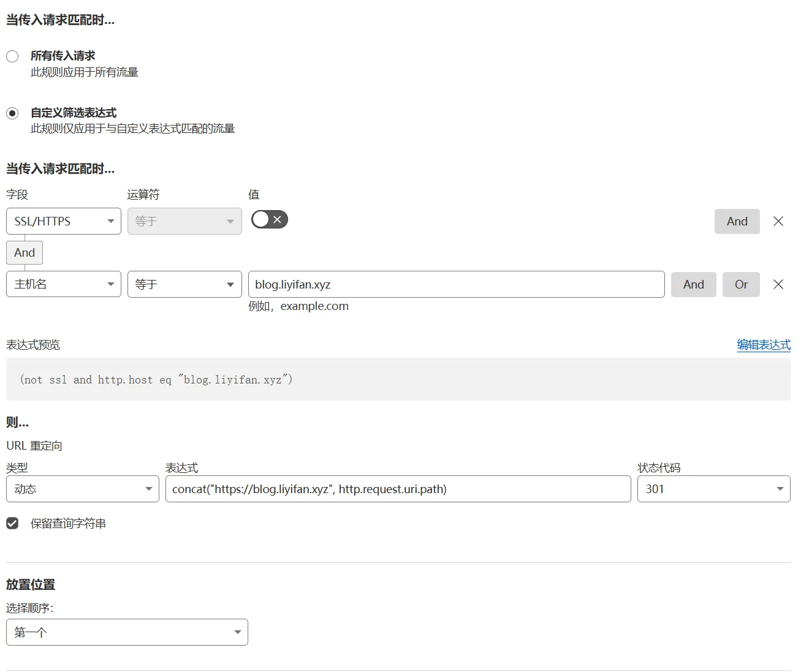The image size is (798, 672).
Task: Expand the 等于 operator dropdown for hostname
Action: [184, 284]
